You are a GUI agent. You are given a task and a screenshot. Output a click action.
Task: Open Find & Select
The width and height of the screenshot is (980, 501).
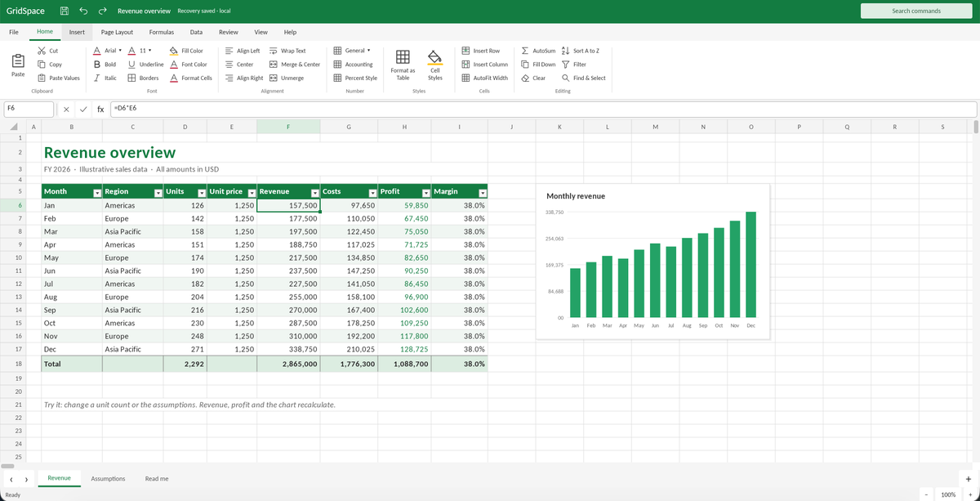[584, 78]
